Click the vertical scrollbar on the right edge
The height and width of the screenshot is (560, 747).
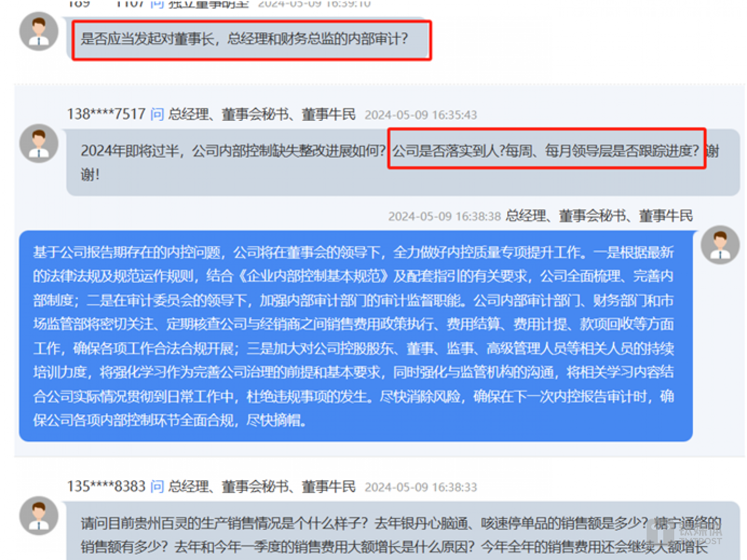pyautogui.click(x=745, y=280)
